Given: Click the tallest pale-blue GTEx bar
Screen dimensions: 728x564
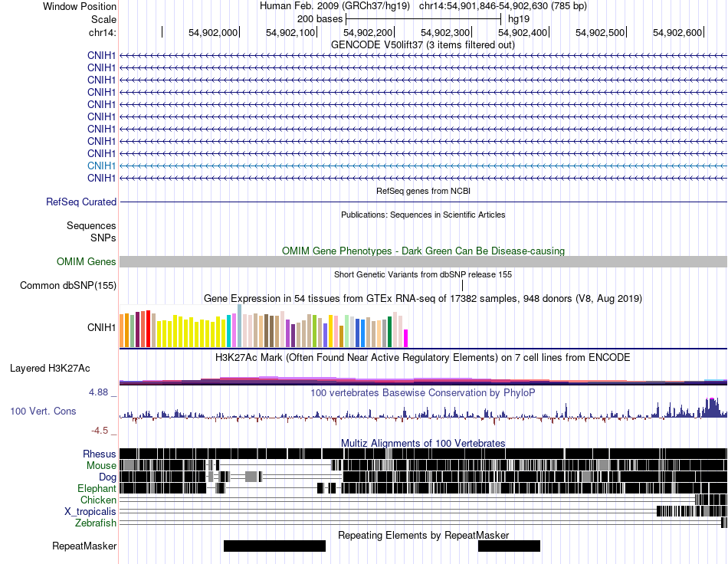Looking at the screenshot, I should click(239, 326).
